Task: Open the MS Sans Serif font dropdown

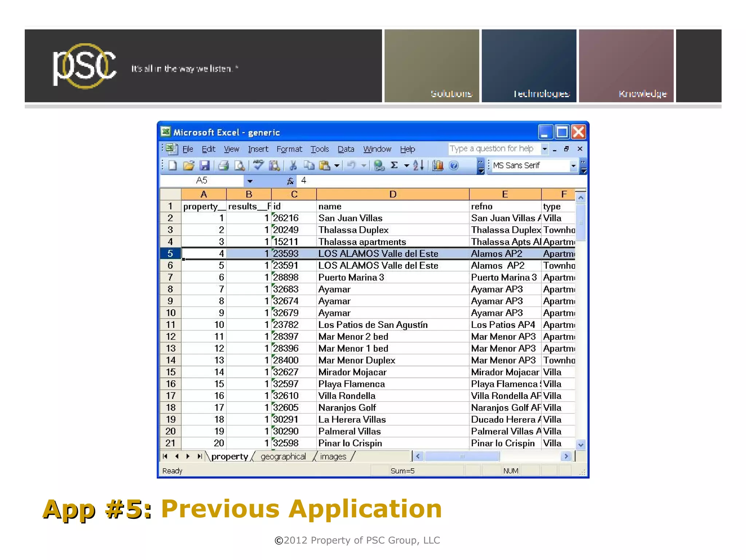Action: tap(573, 166)
